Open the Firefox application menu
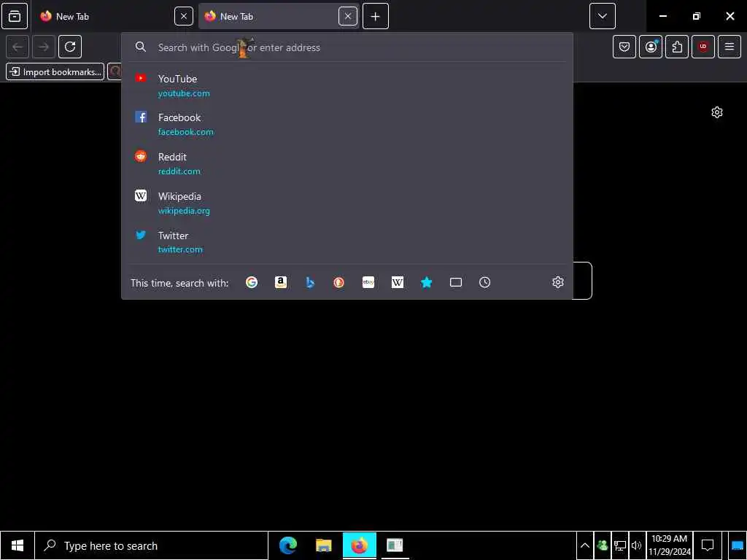 (729, 47)
